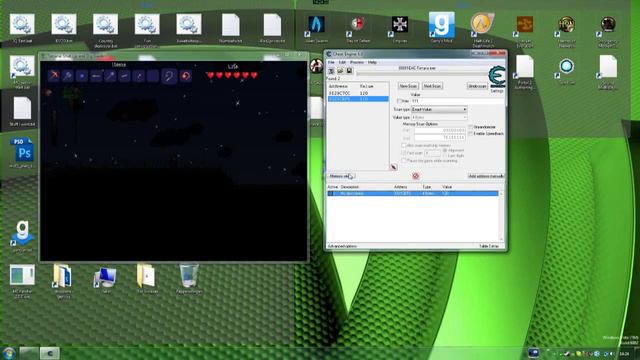Open Memory view button
Viewport: 640px width, 360px height.
tap(342, 176)
